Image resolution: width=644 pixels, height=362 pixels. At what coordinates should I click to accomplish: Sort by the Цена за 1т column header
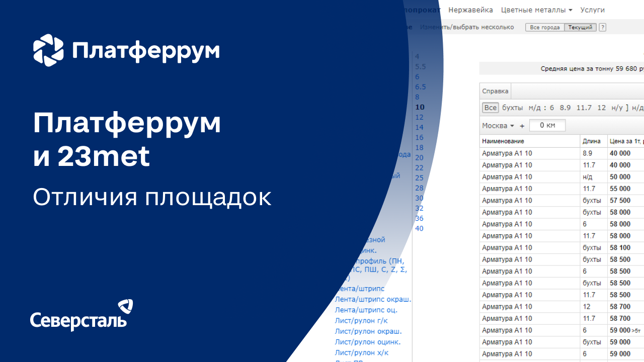pos(626,141)
